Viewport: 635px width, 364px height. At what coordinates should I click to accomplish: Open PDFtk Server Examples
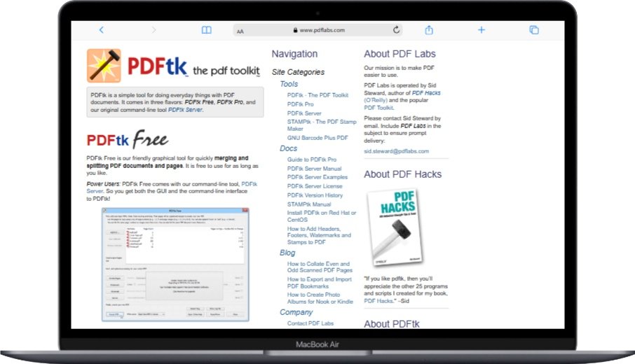317,177
